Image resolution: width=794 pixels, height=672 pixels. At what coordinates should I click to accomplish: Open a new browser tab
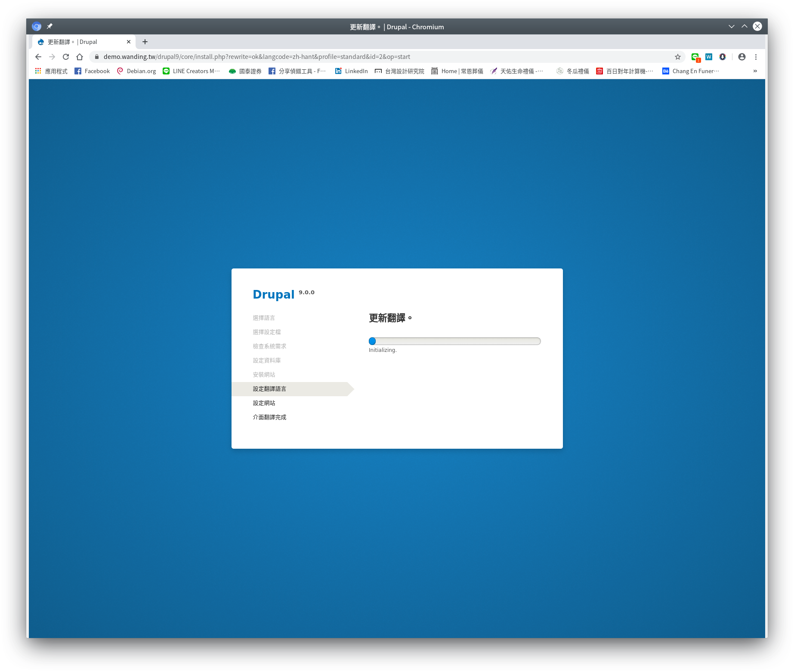[145, 42]
